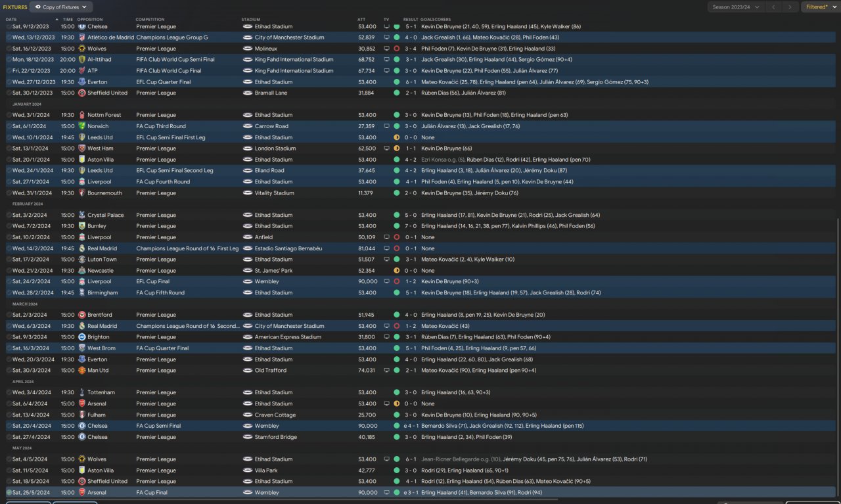Open the FIFA Club World Cup Final competition link
841x504 pixels.
click(x=168, y=70)
